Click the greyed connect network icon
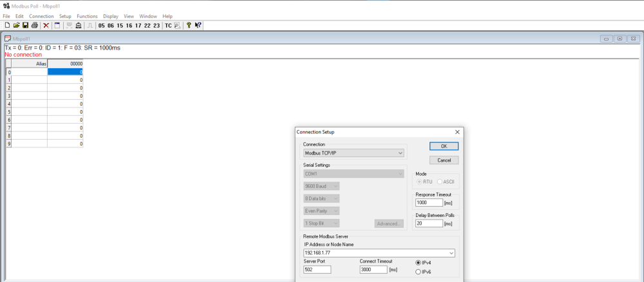The image size is (644, 282). tap(70, 26)
